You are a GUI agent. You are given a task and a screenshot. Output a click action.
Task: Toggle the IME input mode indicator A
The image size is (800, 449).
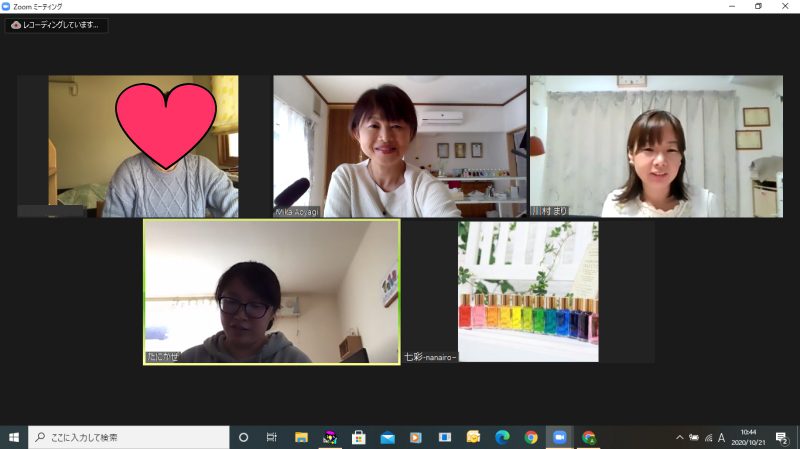pyautogui.click(x=722, y=437)
